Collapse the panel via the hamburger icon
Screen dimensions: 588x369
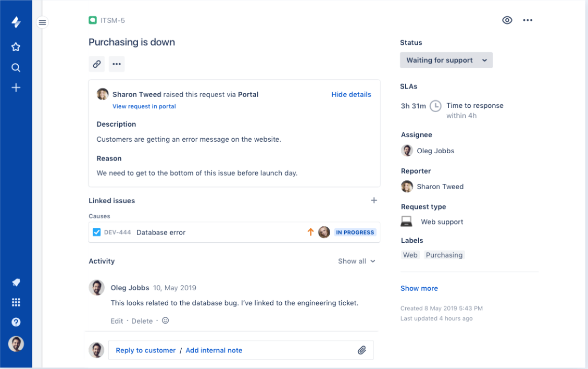point(42,22)
